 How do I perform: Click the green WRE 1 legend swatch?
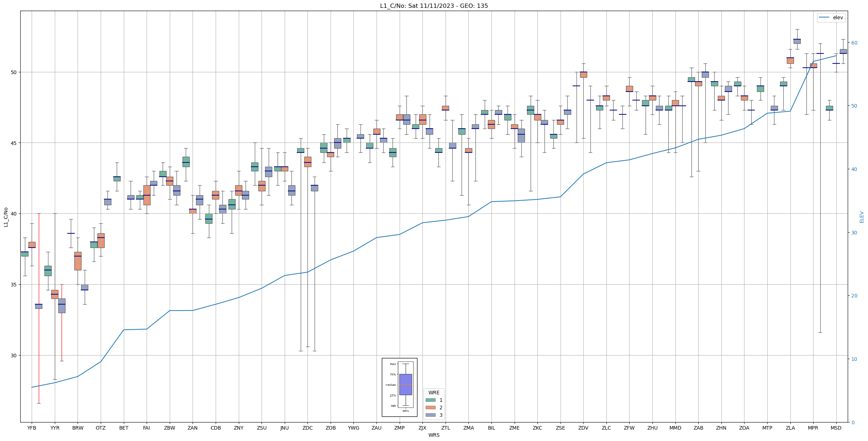[430, 400]
